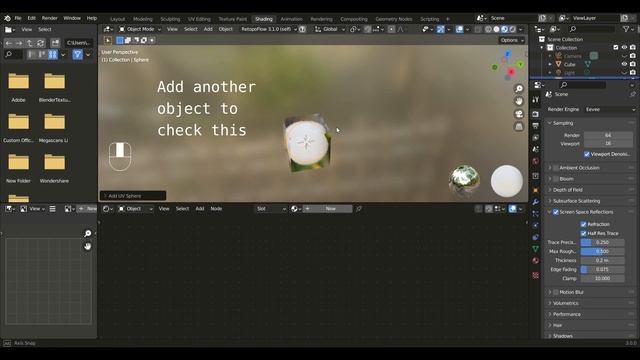Hide the Cube in viewport via eye icon
This screenshot has height=360, width=640.
click(x=624, y=64)
